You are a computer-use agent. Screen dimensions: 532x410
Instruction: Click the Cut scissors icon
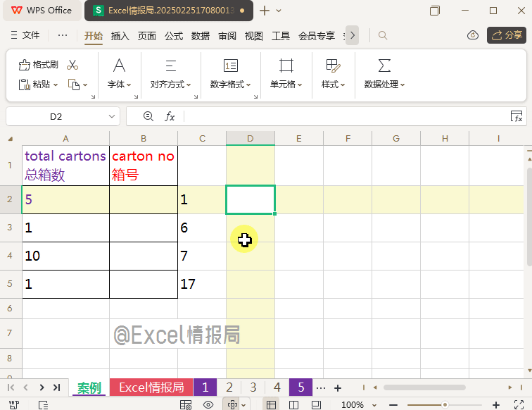pos(72,65)
